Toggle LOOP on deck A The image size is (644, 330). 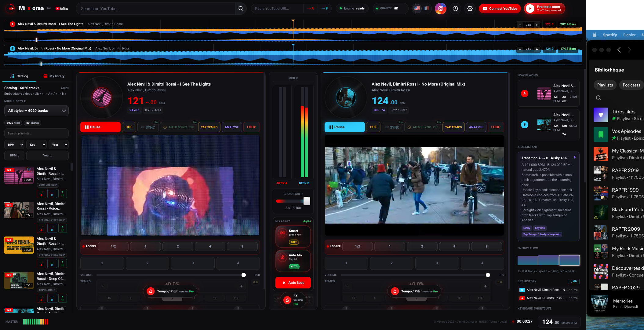click(251, 127)
